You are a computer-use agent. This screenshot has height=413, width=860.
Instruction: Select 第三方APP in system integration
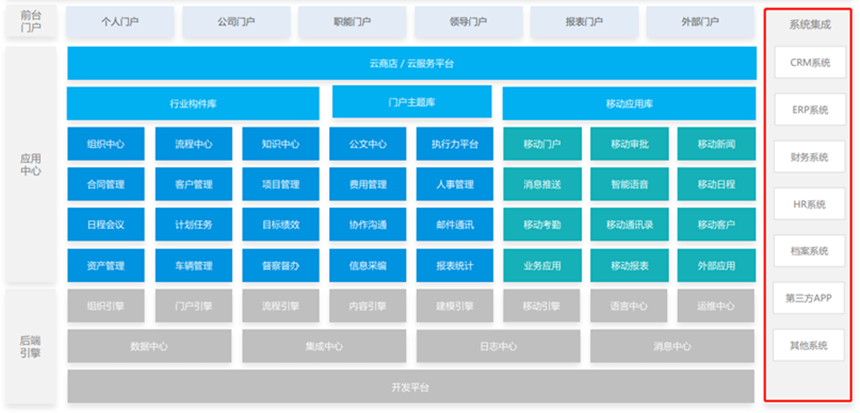(809, 298)
